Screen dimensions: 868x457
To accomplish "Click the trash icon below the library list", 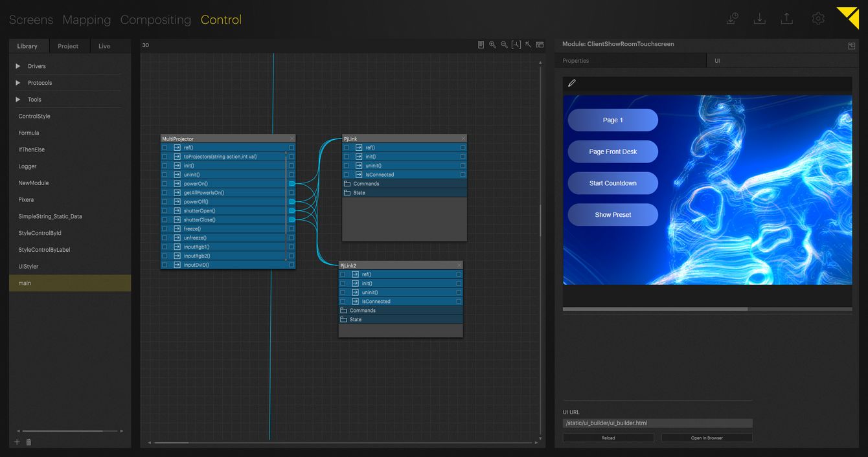I will 29,442.
